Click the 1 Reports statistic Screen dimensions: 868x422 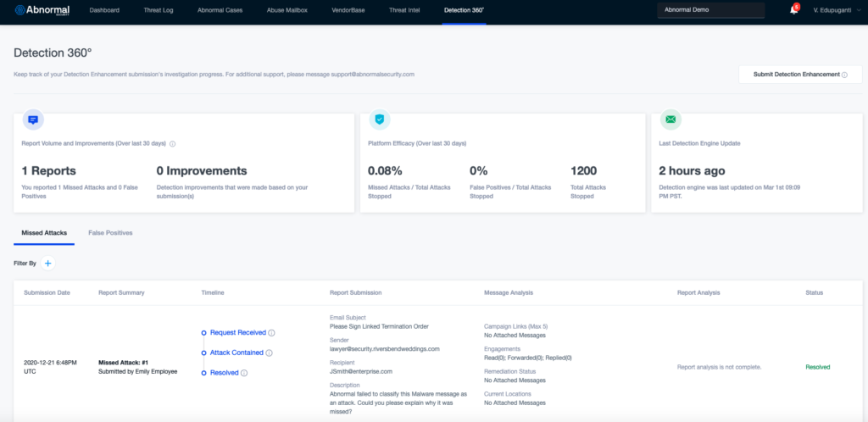click(48, 171)
